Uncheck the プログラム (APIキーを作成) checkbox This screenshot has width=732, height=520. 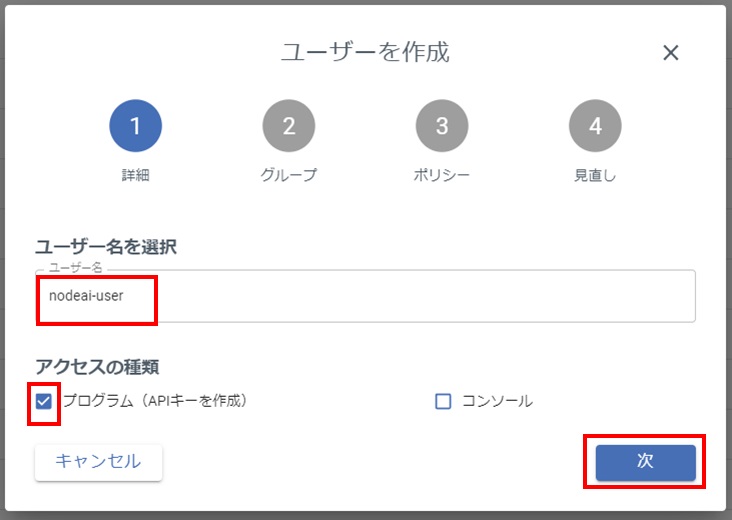[43, 401]
